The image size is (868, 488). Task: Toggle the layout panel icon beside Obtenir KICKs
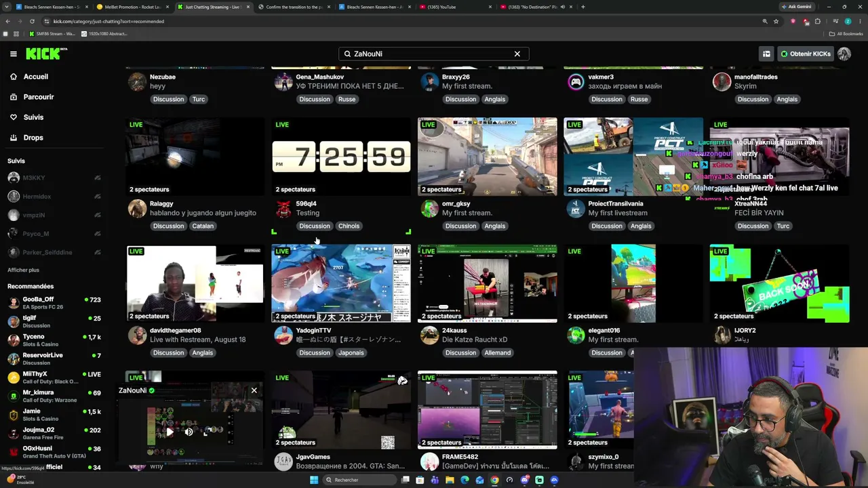(x=766, y=54)
